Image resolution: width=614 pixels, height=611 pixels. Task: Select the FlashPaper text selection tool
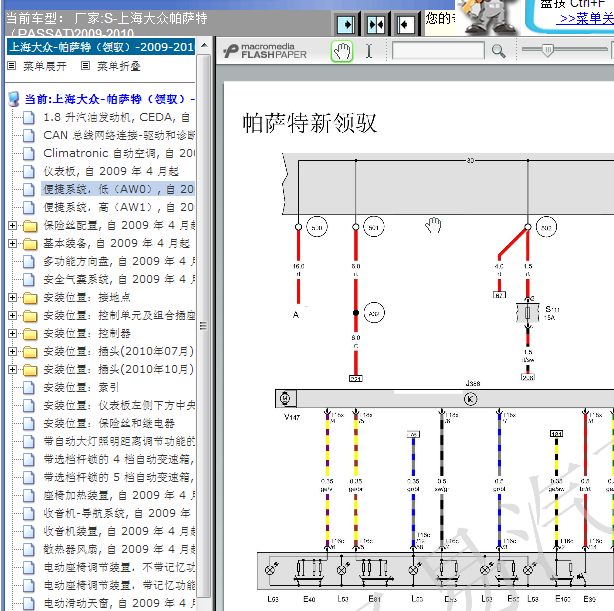click(369, 51)
